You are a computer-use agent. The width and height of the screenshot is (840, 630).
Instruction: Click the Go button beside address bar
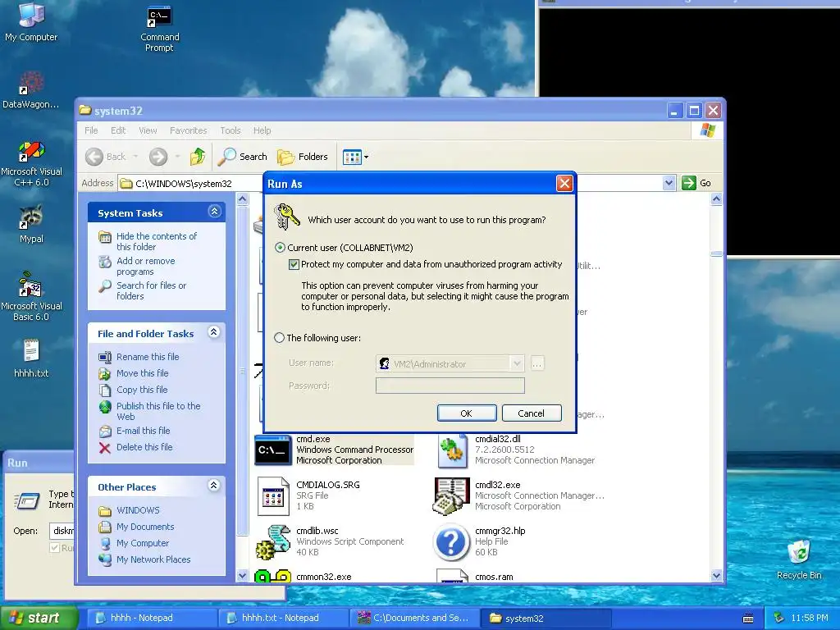pos(697,183)
